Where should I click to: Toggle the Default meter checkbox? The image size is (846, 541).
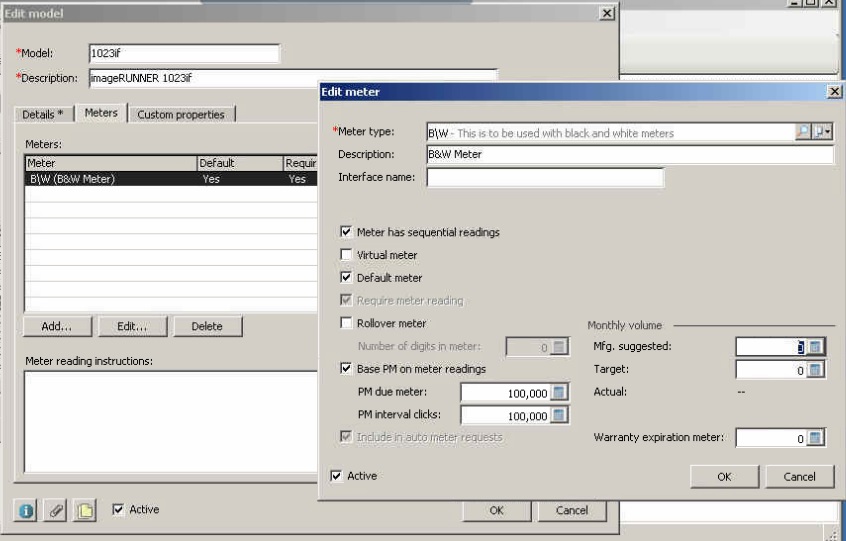coord(346,277)
